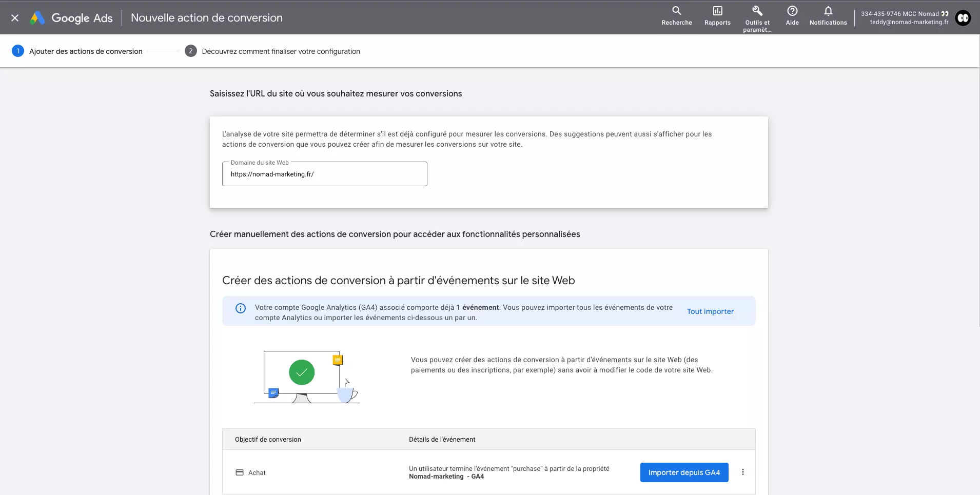The width and height of the screenshot is (980, 495).
Task: Click the teddy@nomad-marketing.fr account email
Action: coord(909,22)
